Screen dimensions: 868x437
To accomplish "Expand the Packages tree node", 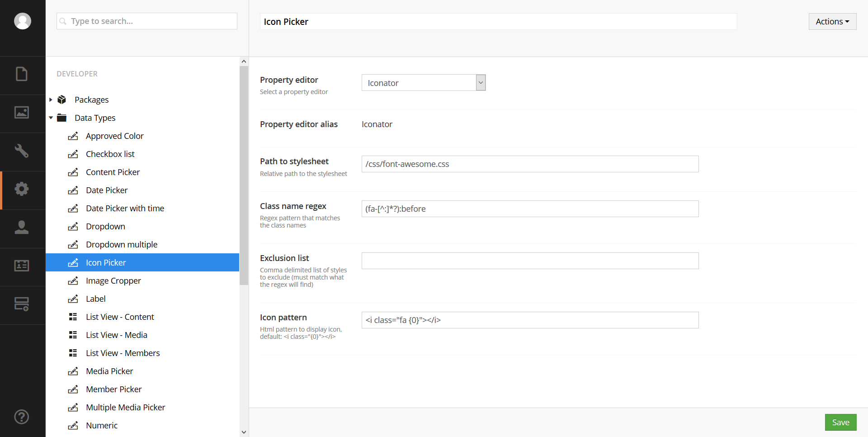I will point(51,100).
